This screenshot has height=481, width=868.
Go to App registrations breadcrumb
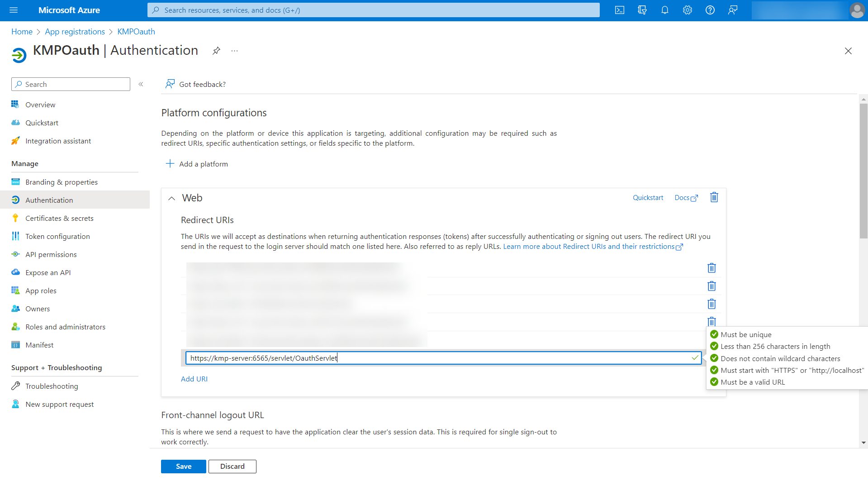pyautogui.click(x=75, y=32)
